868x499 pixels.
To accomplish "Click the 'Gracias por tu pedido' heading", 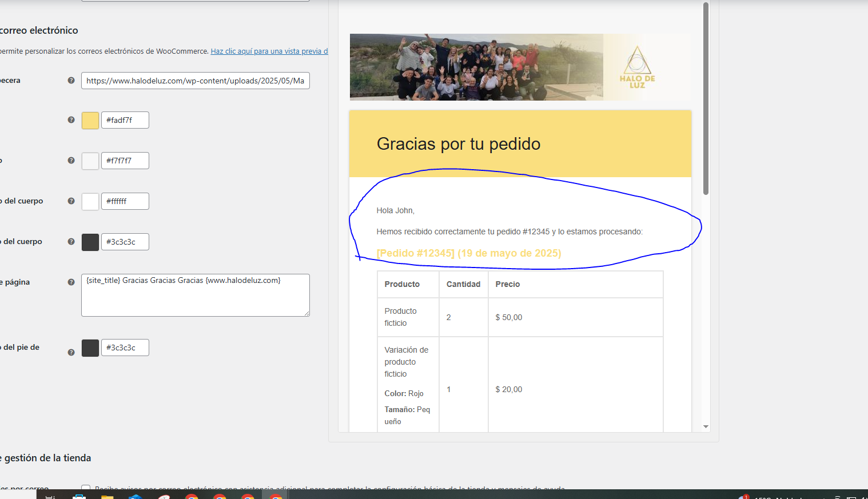I will click(x=459, y=143).
